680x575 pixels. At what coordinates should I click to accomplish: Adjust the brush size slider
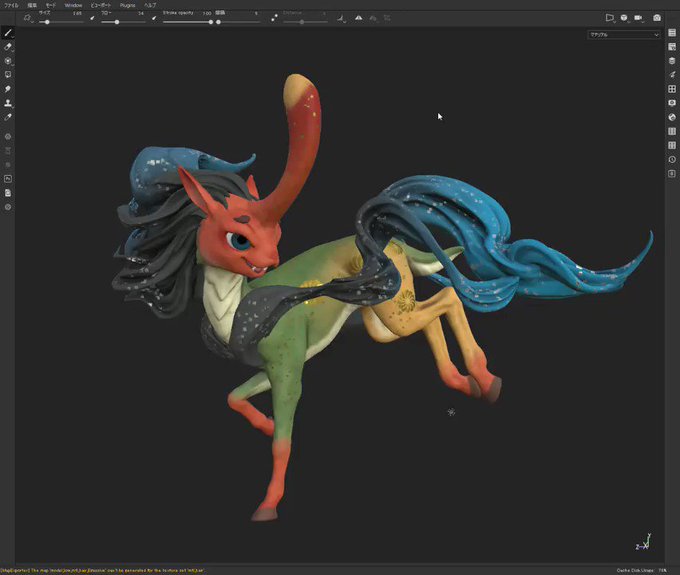(61, 22)
